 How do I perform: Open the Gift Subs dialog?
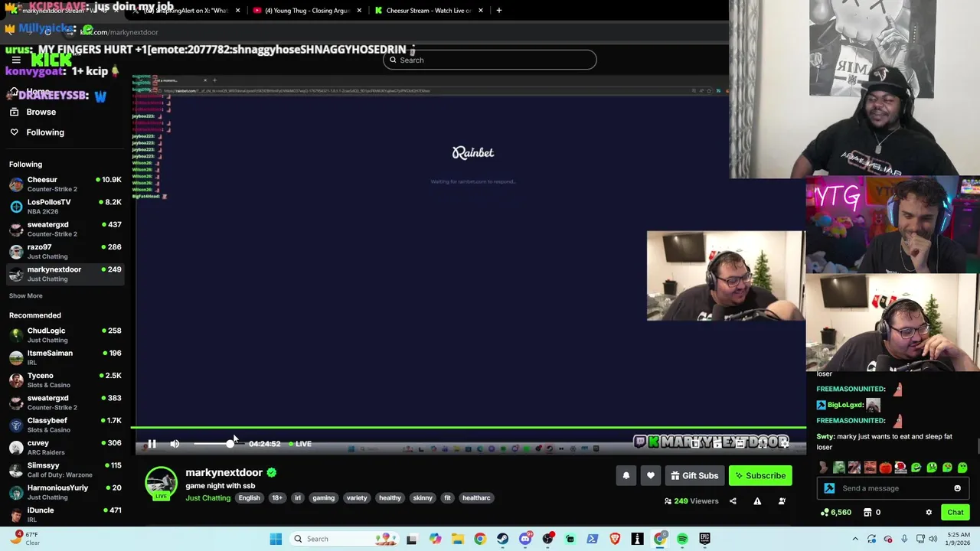[694, 476]
